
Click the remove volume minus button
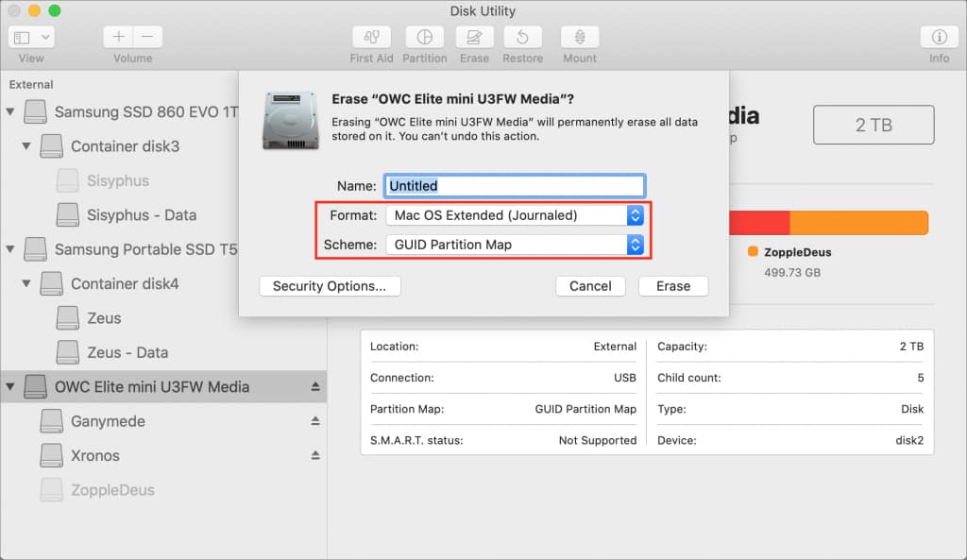pos(147,37)
